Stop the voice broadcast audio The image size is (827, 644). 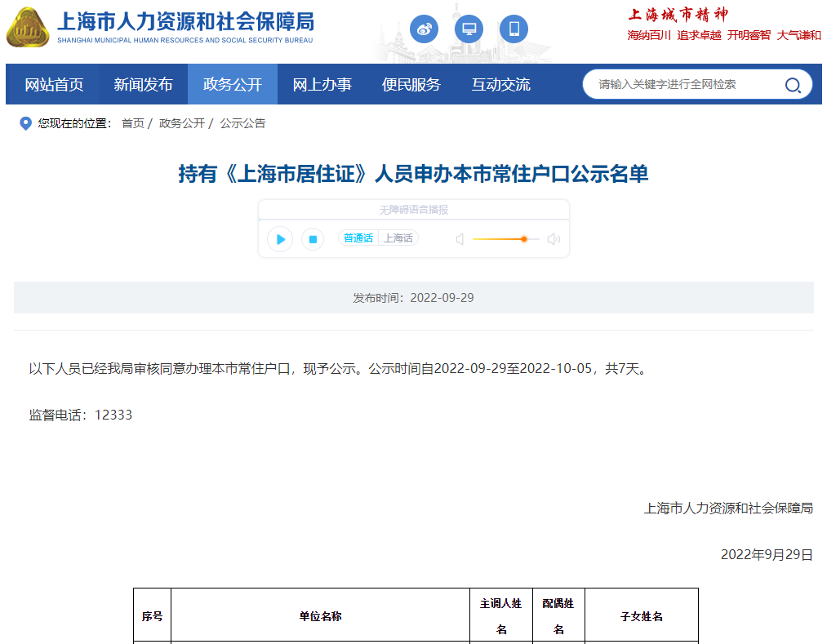pyautogui.click(x=313, y=239)
